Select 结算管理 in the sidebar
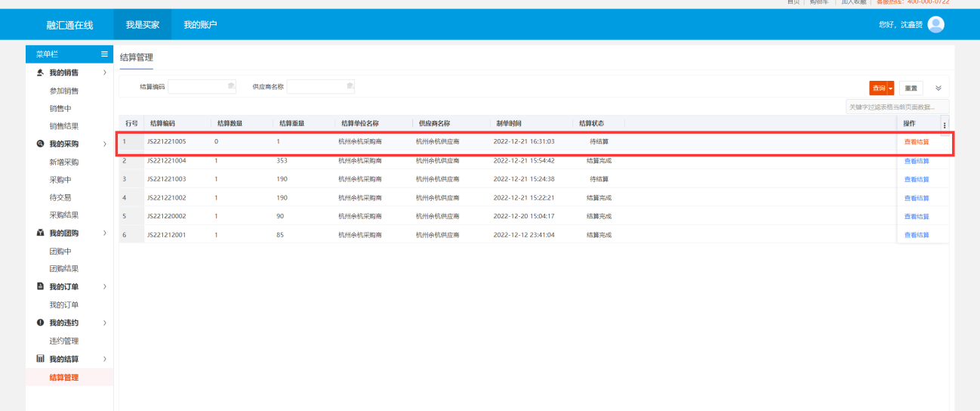980x411 pixels. (x=64, y=377)
